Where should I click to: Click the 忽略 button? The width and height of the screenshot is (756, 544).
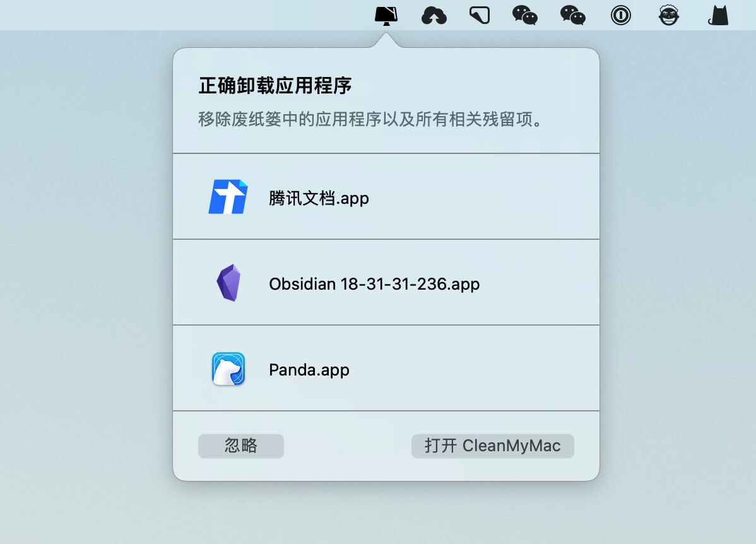click(241, 446)
